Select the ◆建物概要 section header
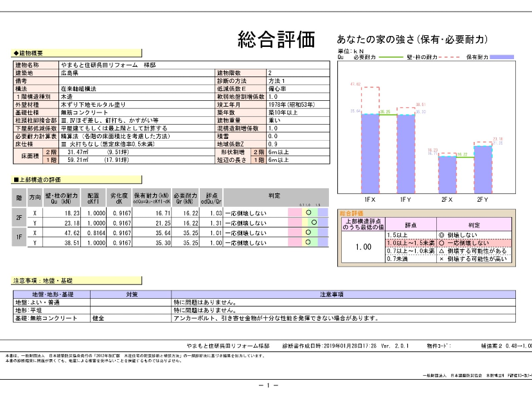Image resolution: width=532 pixels, height=399 pixels. click(x=76, y=53)
